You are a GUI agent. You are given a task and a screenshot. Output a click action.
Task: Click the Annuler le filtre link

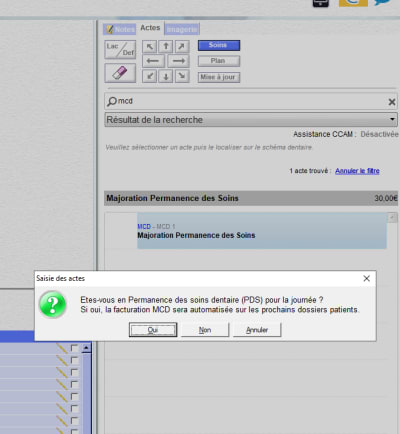[357, 171]
